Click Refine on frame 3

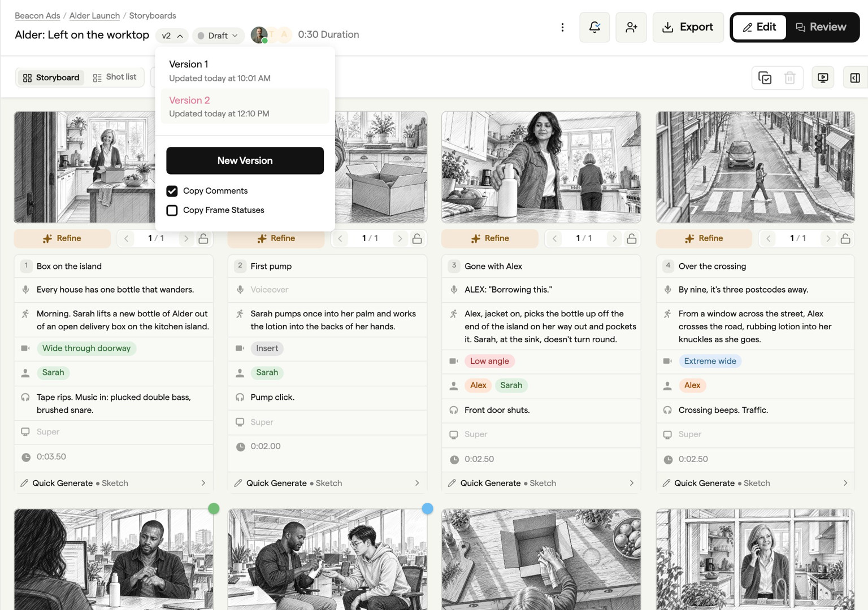(x=490, y=238)
